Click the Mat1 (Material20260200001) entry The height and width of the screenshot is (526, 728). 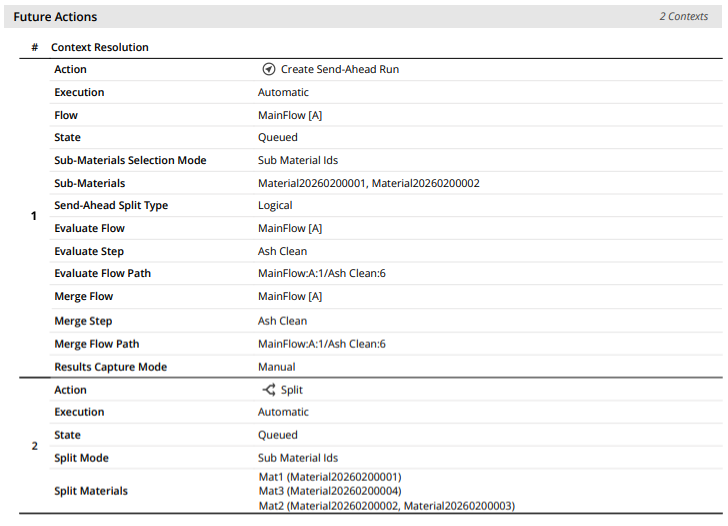coord(330,477)
